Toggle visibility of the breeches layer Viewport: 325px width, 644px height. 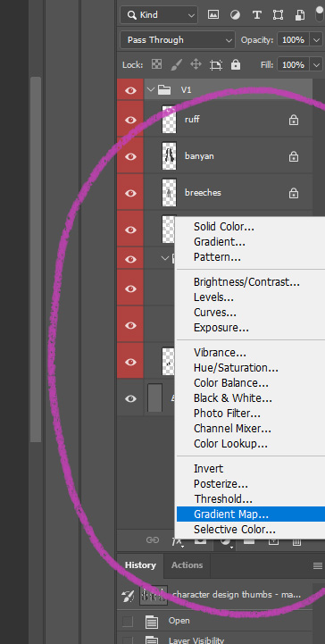[x=130, y=193]
